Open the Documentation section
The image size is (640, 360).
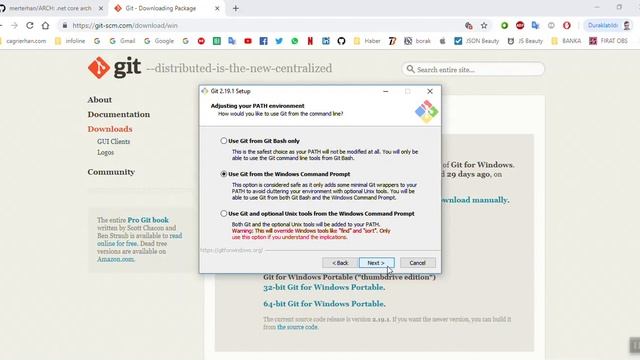point(119,114)
